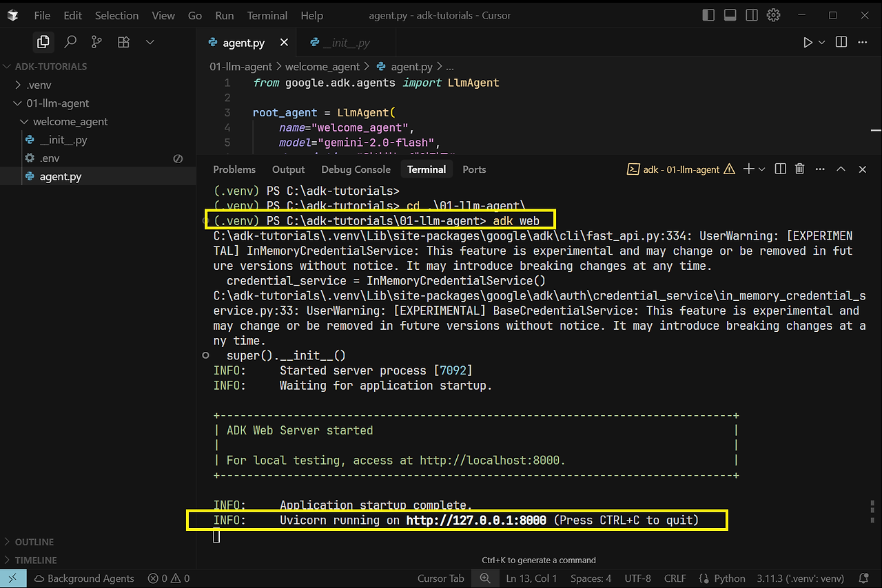Open the new terminal launch profile dropdown
882x588 pixels.
(x=761, y=169)
